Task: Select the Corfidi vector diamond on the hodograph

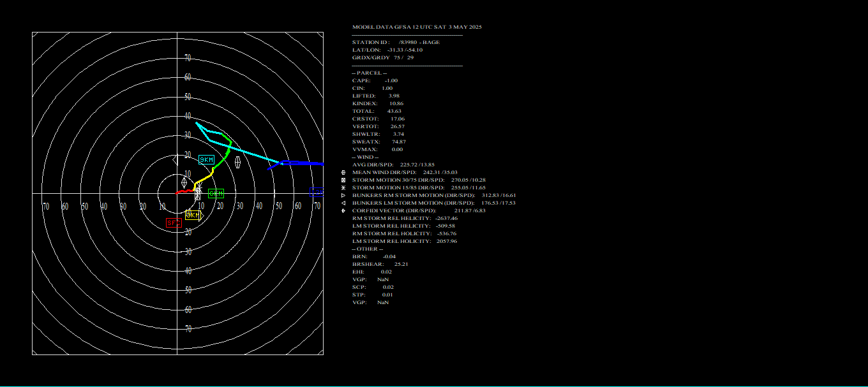Action: (x=184, y=182)
